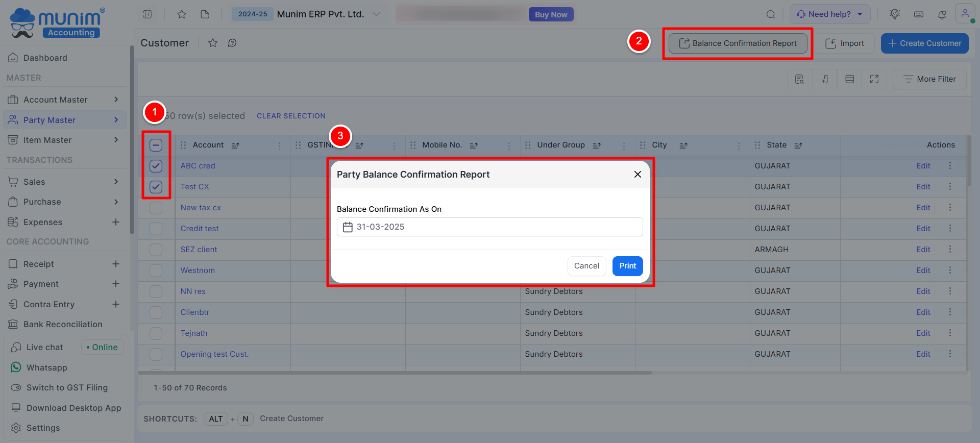
Task: Open Dashboard from the sidebar
Action: coord(45,58)
